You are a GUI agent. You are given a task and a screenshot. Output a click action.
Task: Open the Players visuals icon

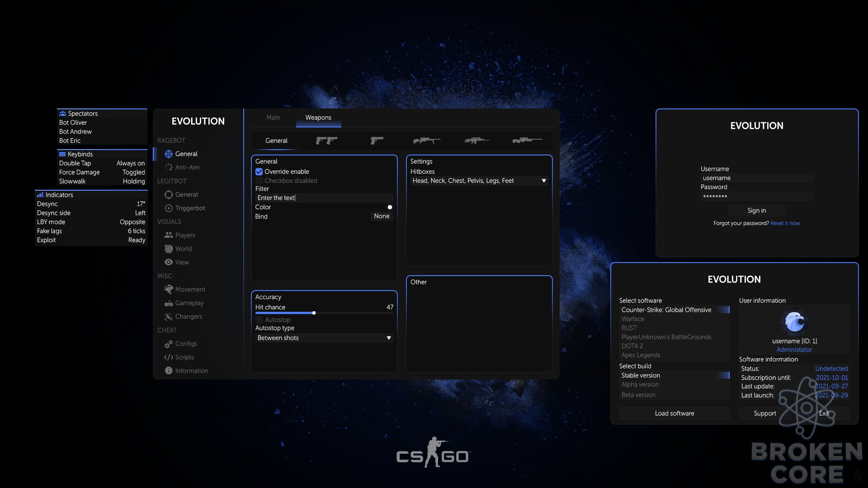[169, 235]
